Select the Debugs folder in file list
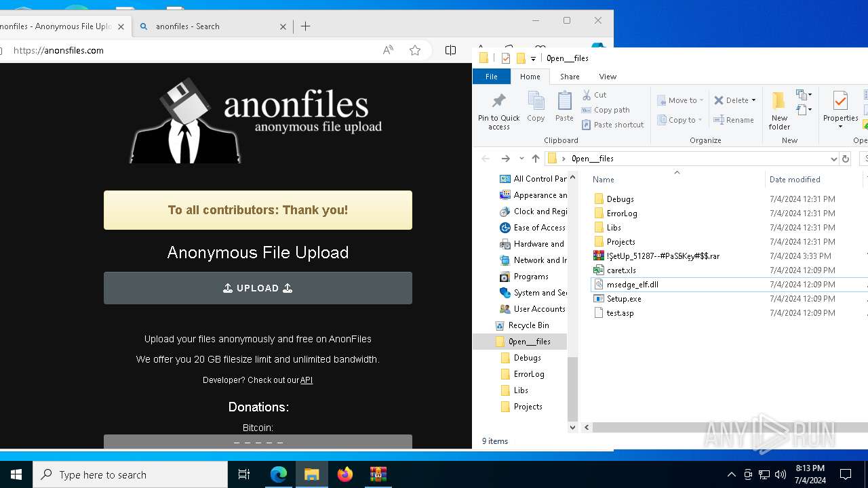 (620, 199)
